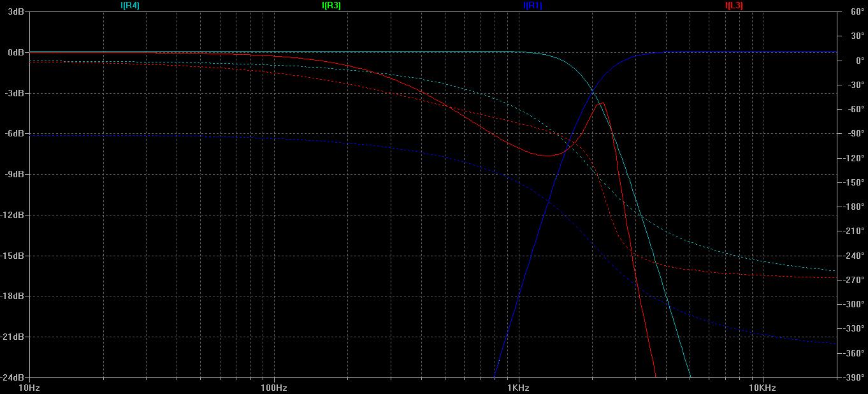Click the -24dB magnitude axis label

coord(13,377)
